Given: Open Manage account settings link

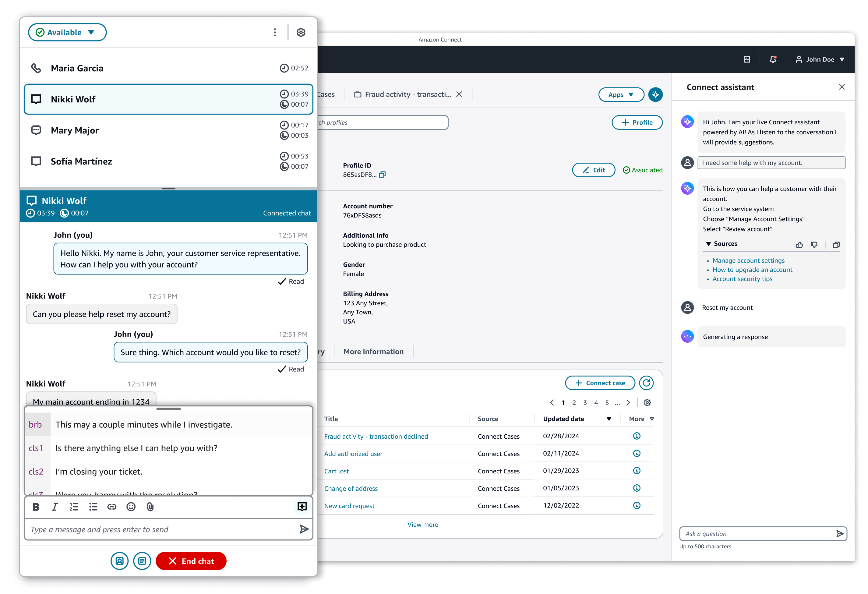Looking at the screenshot, I should [748, 260].
